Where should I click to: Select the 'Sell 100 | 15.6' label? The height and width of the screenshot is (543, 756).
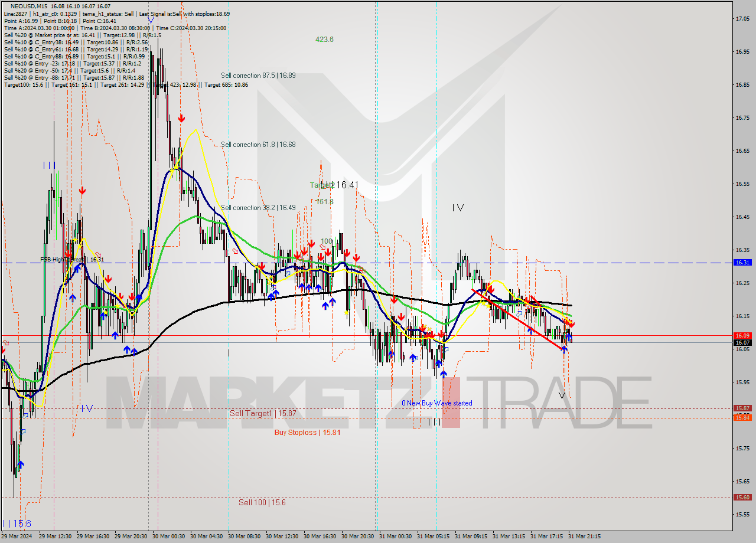pos(262,503)
